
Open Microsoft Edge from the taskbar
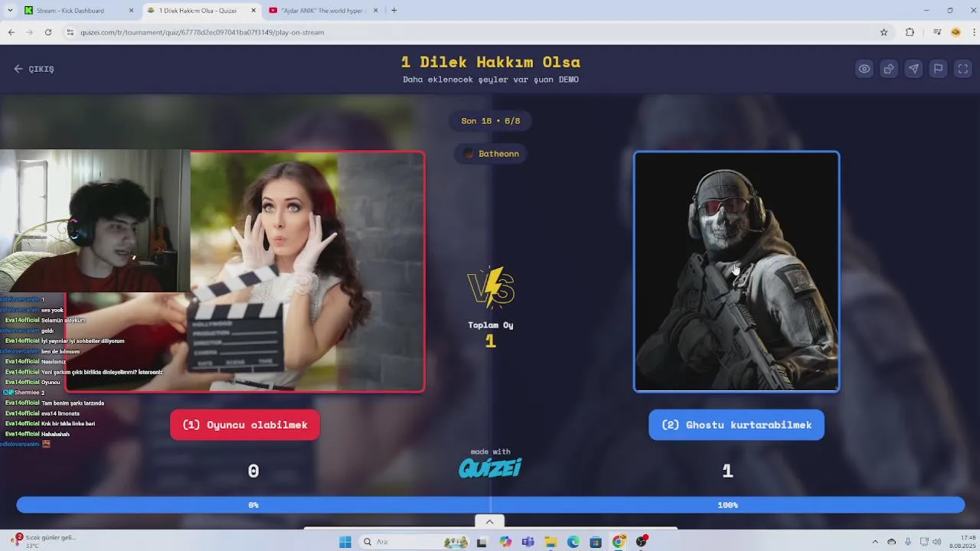573,542
